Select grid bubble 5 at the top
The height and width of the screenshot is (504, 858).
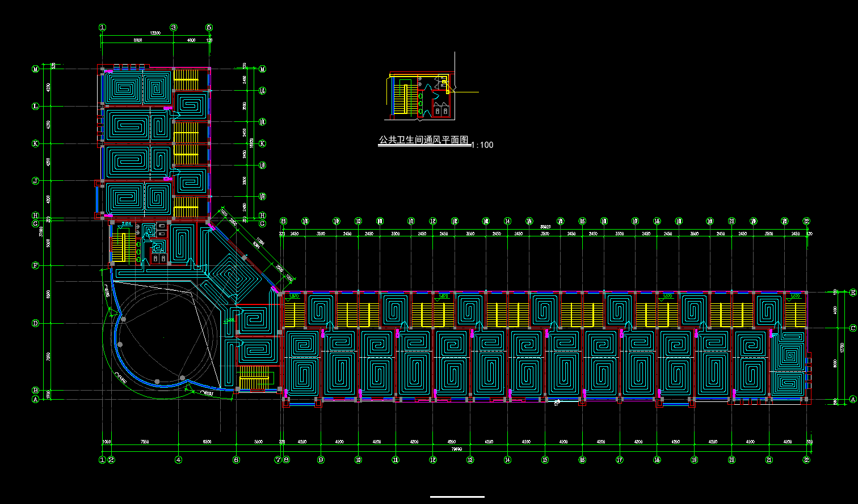click(x=209, y=27)
